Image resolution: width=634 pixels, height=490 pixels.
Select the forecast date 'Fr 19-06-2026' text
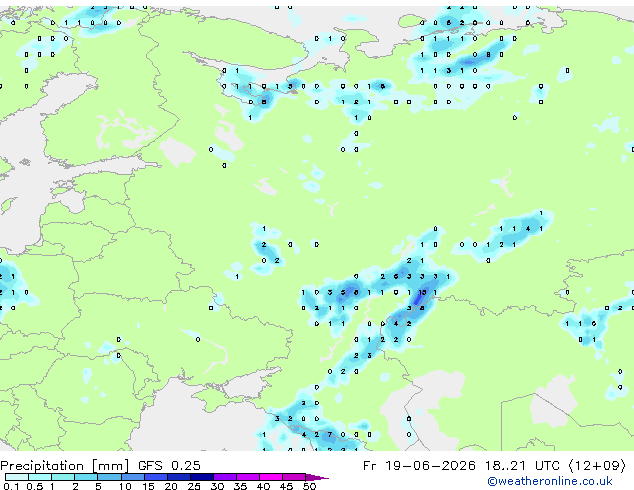tap(419, 466)
